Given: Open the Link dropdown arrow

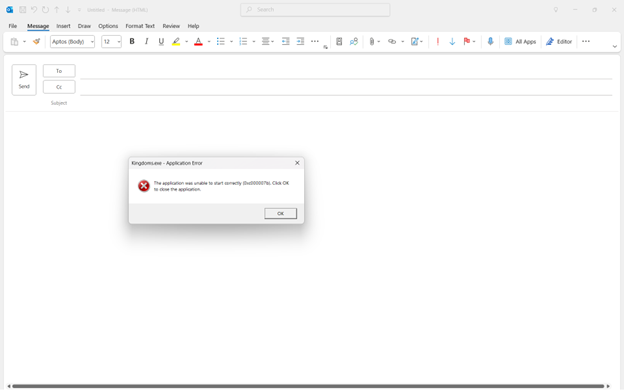Looking at the screenshot, I should 403,41.
